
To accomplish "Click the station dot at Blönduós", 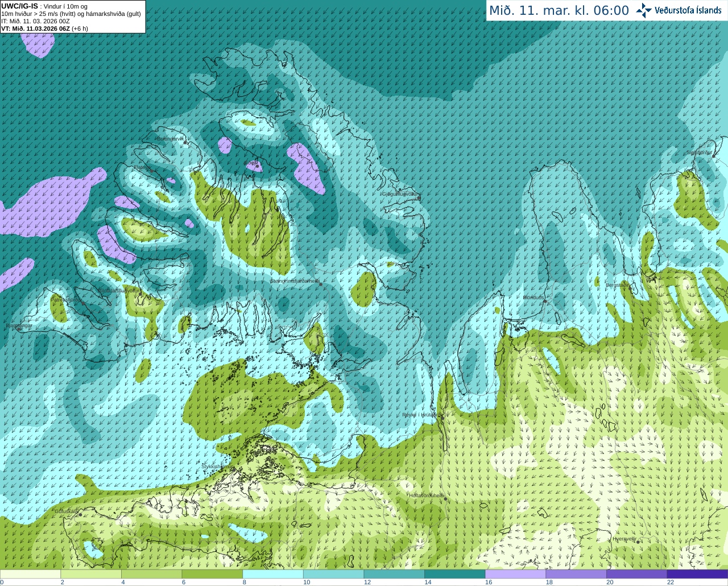I will pyautogui.click(x=545, y=302).
